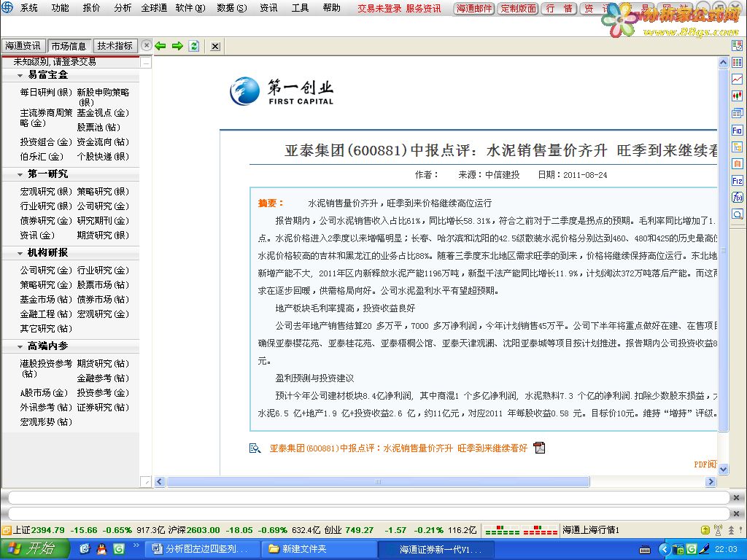Screen dimensions: 747x560
Task: Click the Haitong logo icon at top-left
Action: click(7, 7)
